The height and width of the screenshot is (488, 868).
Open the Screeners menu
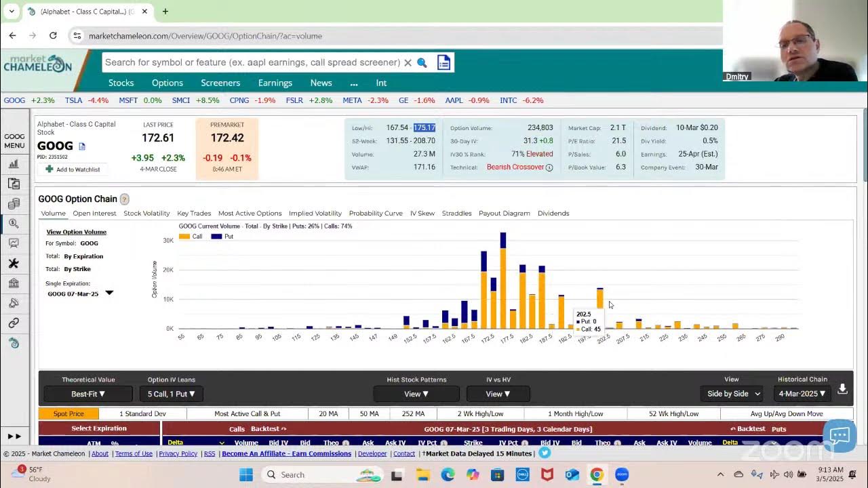pyautogui.click(x=220, y=83)
